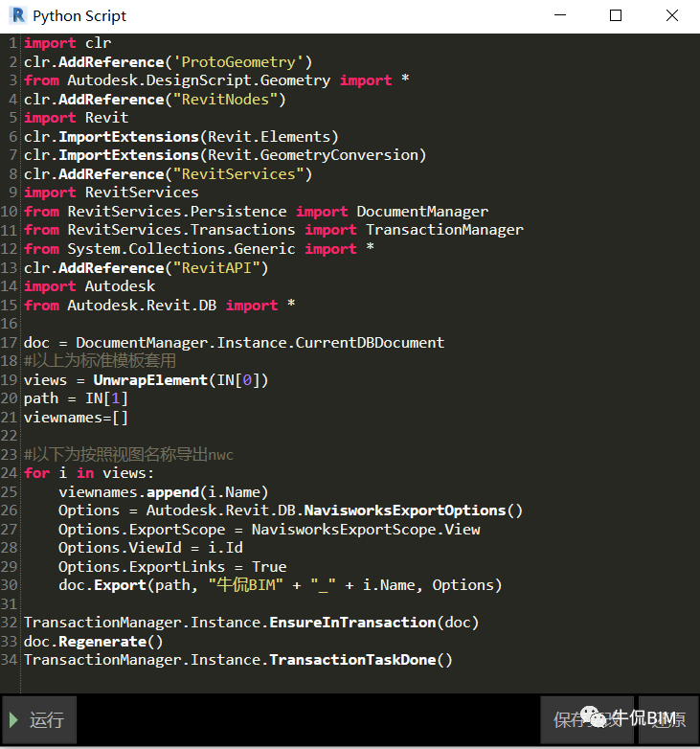
Task: Click 'CurrentDBDocument' on line 17
Action: 370,343
